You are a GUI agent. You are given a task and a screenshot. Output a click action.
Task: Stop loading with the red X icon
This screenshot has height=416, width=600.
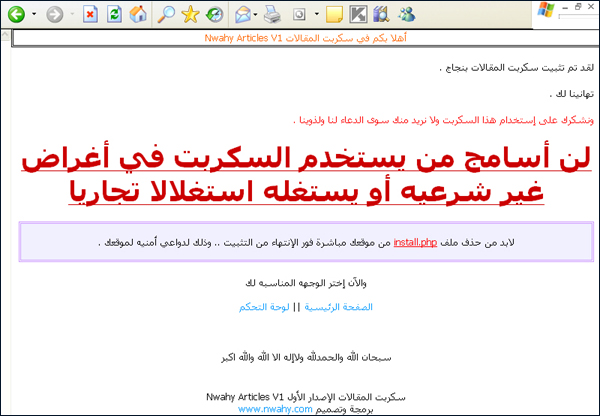tap(91, 14)
